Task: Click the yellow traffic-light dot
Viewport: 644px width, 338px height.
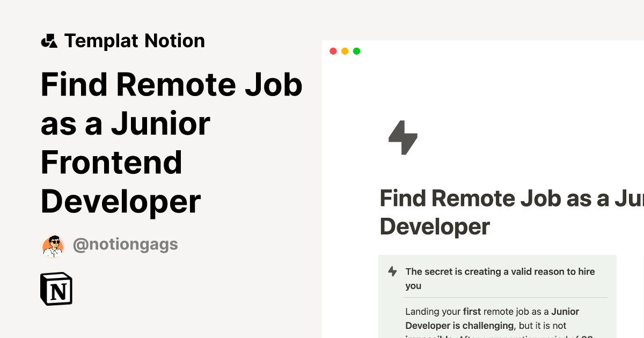Action: (x=345, y=51)
